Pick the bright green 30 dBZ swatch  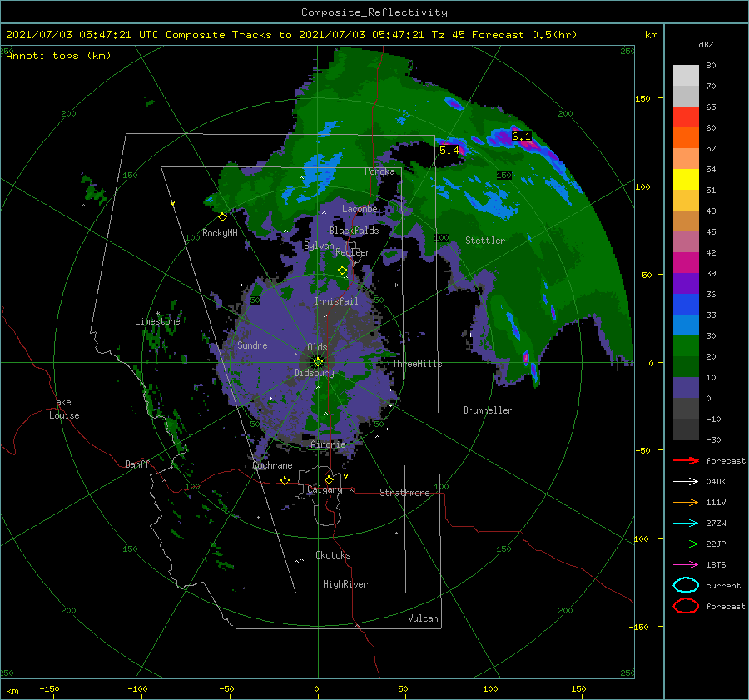(x=686, y=345)
